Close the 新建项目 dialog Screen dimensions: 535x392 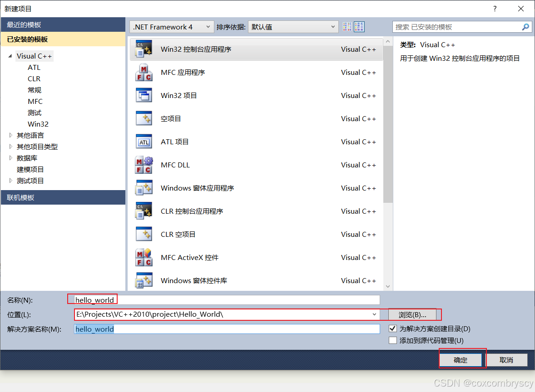(x=520, y=9)
